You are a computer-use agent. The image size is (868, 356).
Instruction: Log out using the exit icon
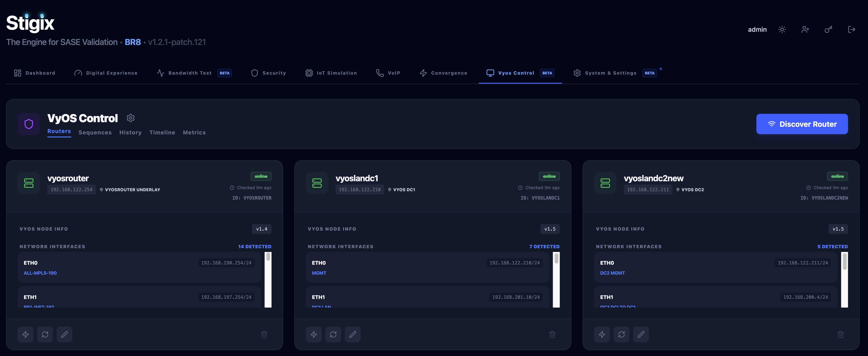coord(852,30)
